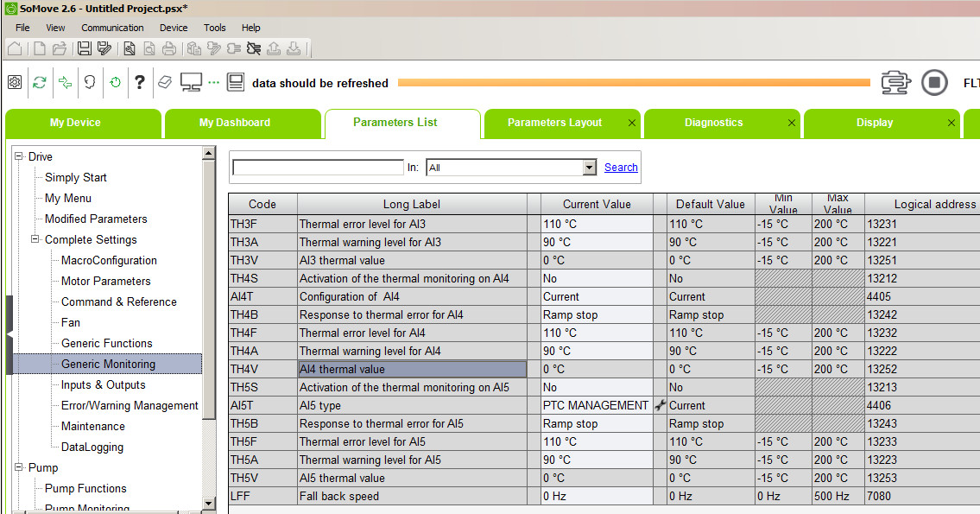Viewport: 980px width, 514px height.
Task: Open the File menu
Action: pos(22,28)
